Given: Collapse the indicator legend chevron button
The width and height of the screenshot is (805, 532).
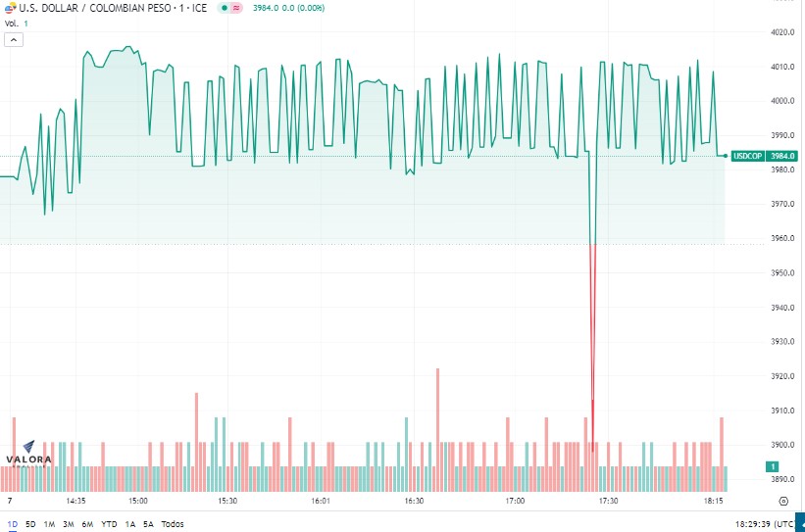Looking at the screenshot, I should [x=14, y=39].
